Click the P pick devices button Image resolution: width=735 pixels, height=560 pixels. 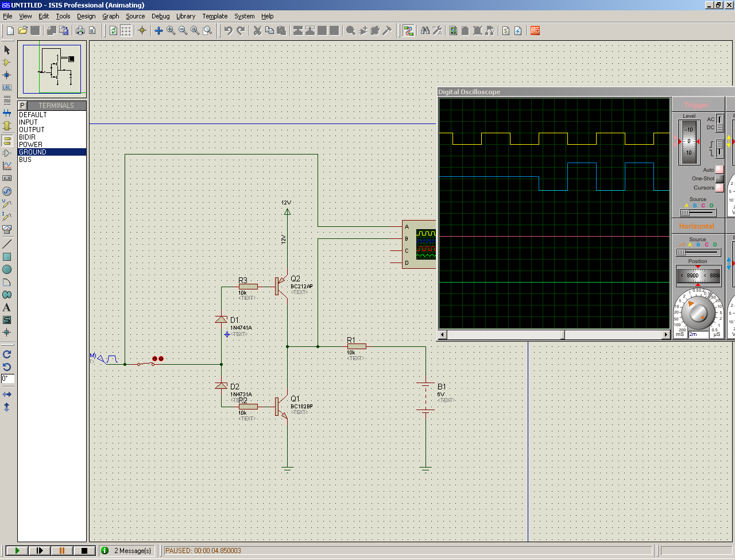point(22,106)
